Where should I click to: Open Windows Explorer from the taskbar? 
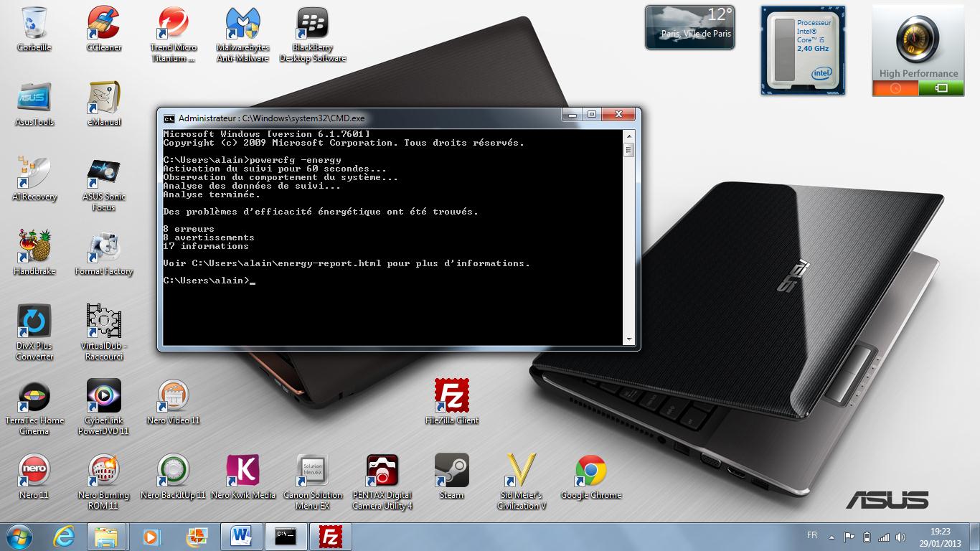(106, 537)
